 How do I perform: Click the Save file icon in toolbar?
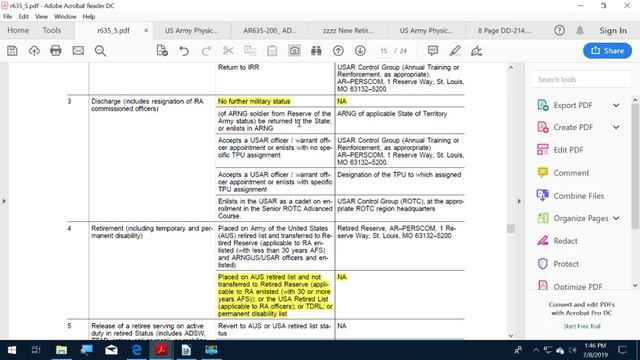(12, 51)
